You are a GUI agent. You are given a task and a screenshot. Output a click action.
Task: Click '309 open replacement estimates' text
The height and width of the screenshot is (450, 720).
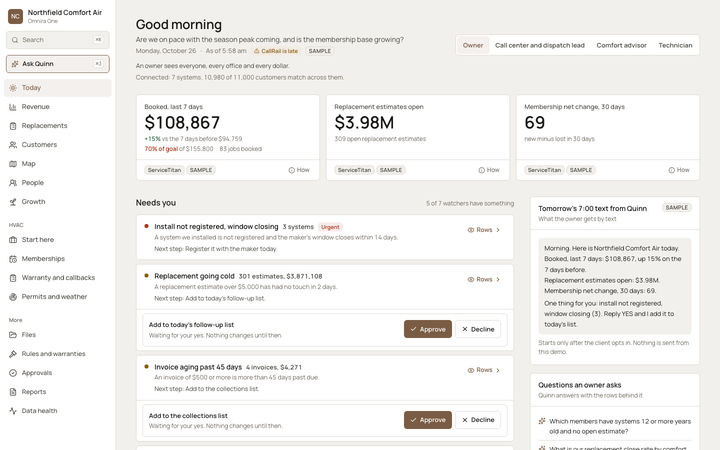[x=380, y=139]
